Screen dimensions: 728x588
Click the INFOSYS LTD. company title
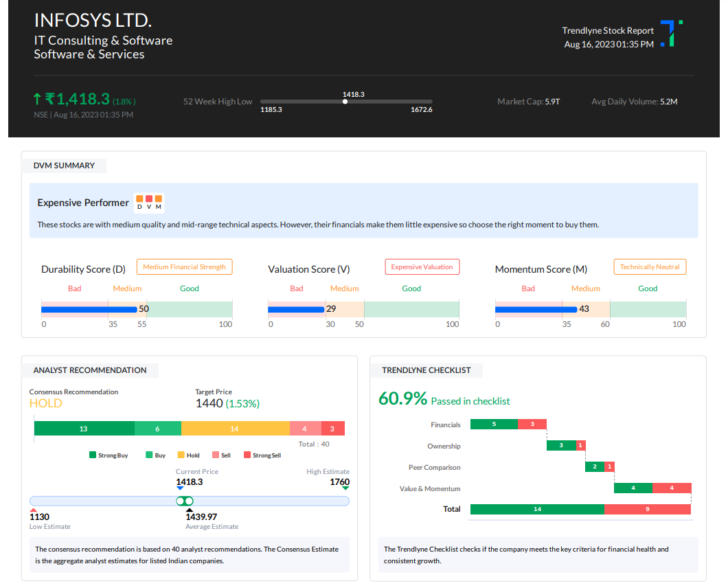point(93,21)
